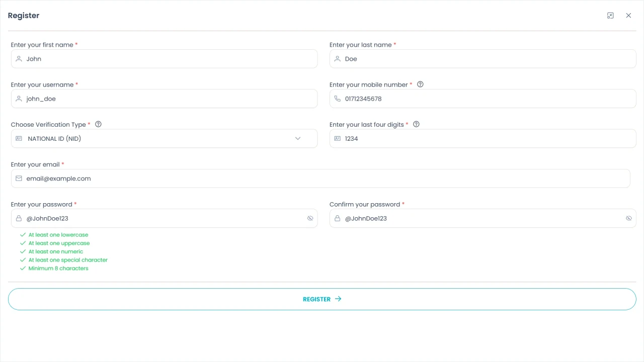644x362 pixels.
Task: Click the person icon in first name field
Action: (19, 59)
